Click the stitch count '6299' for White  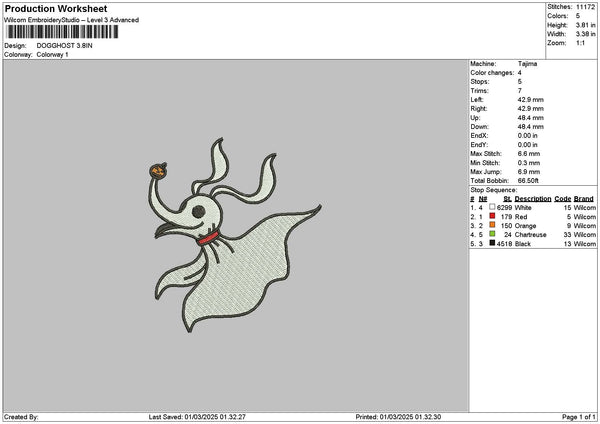pos(504,208)
